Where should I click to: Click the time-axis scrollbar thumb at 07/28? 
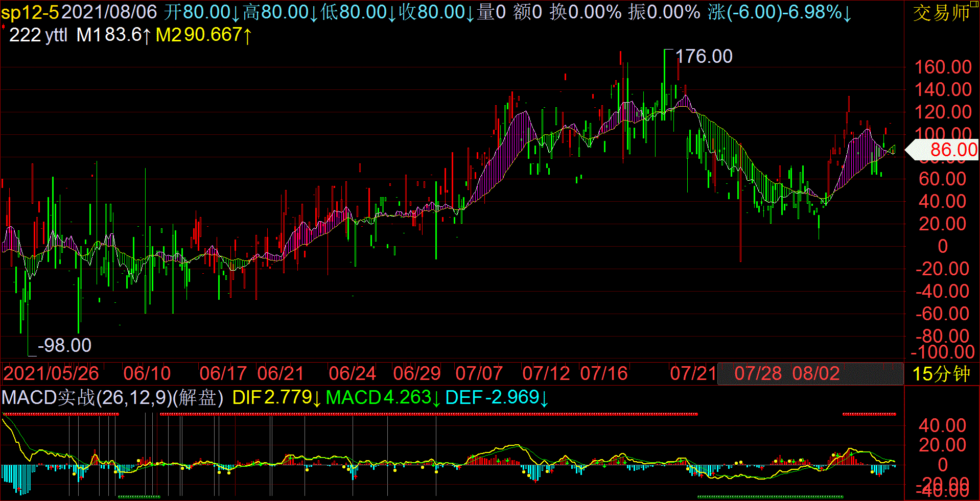810,373
